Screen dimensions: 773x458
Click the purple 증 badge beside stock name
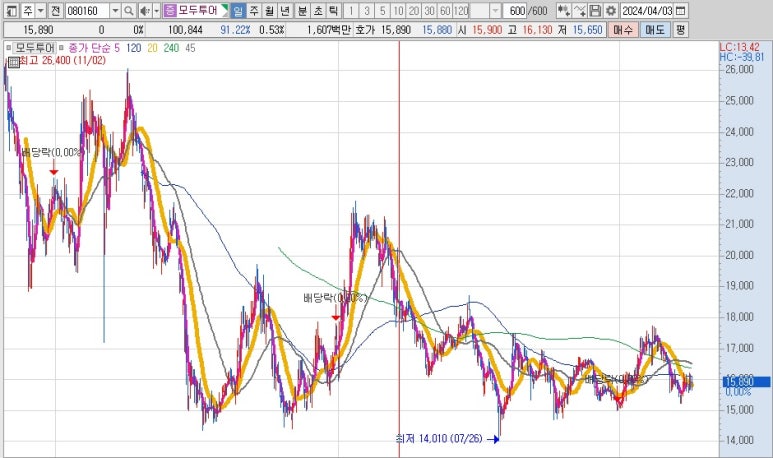point(170,10)
